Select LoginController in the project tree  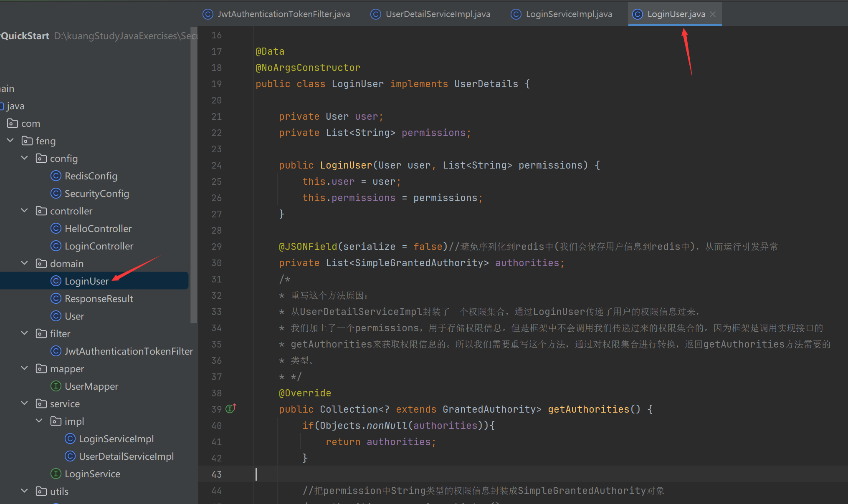pyautogui.click(x=99, y=246)
